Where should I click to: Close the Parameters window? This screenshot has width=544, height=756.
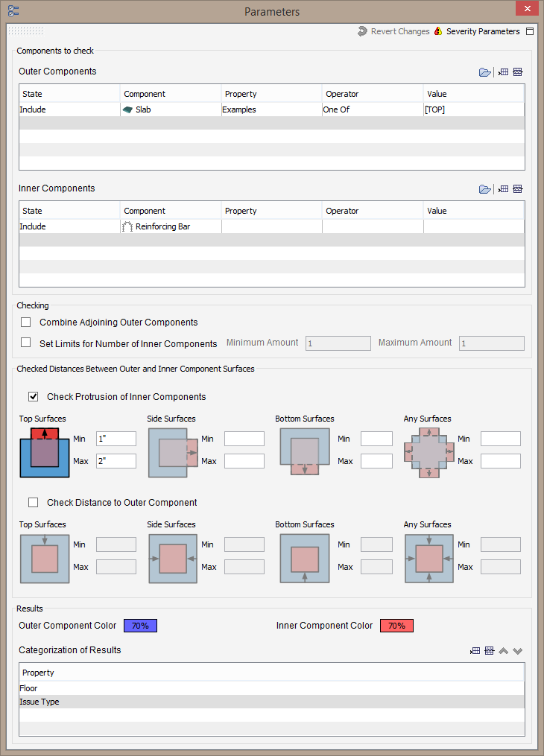(527, 8)
